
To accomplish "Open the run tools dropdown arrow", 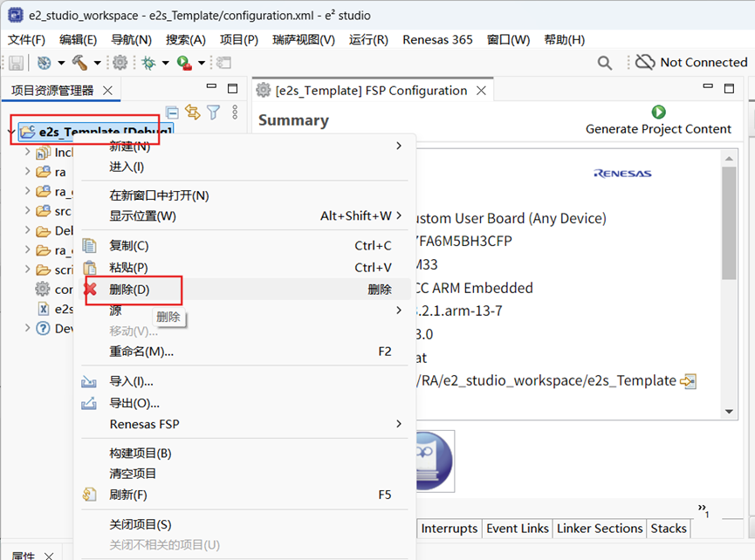I will [202, 63].
